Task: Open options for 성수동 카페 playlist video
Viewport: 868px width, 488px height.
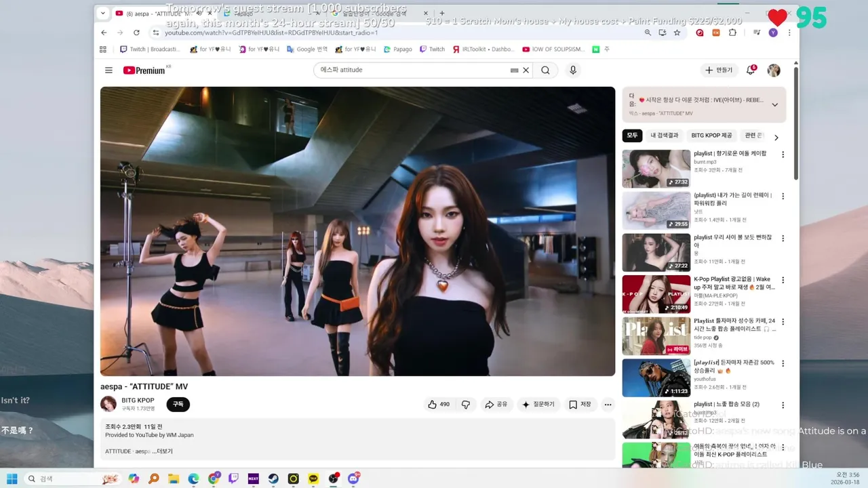Action: point(783,322)
